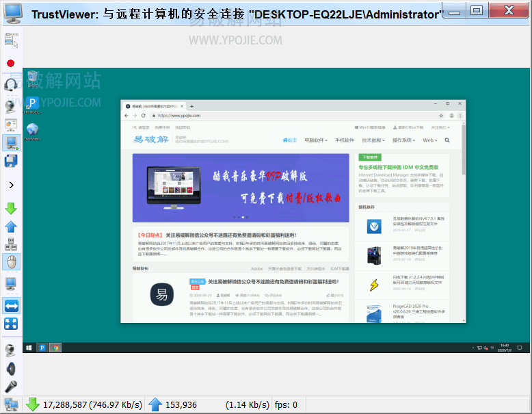Image resolution: width=532 pixels, height=414 pixels.
Task: Open the TrustViewer main menu icon
Action: (11, 40)
